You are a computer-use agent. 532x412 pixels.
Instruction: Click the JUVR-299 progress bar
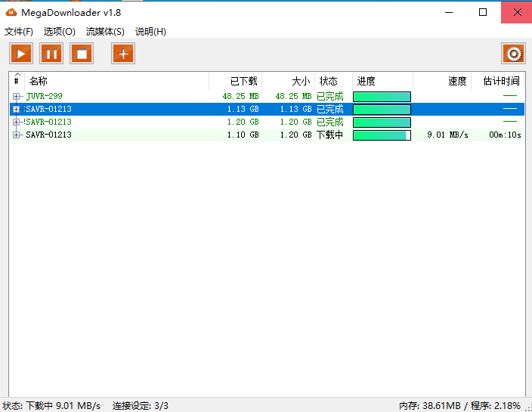tap(382, 97)
